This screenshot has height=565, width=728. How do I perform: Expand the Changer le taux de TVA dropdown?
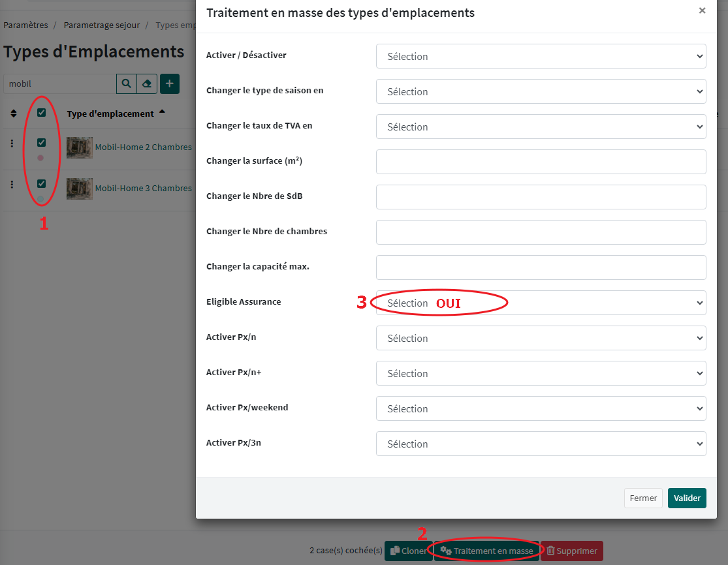tap(541, 127)
